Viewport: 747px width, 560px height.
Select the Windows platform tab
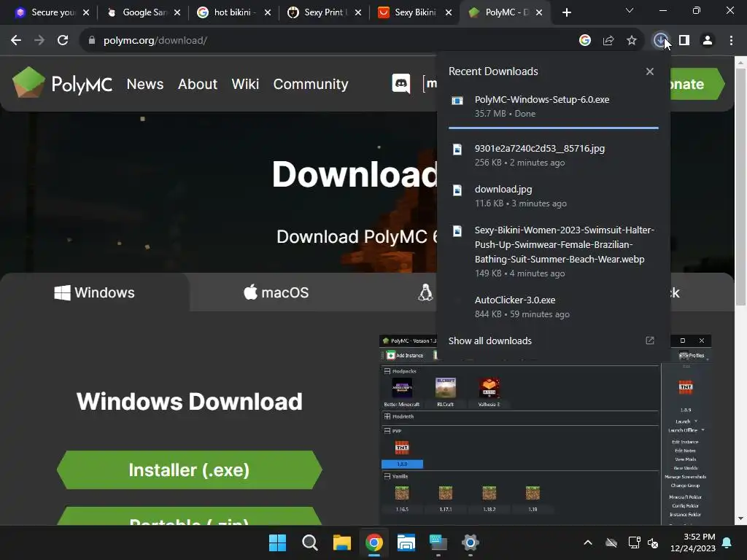point(94,292)
